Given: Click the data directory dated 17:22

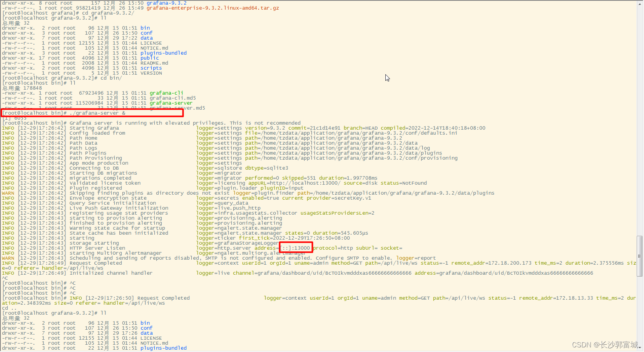Looking at the screenshot, I should [147, 38].
